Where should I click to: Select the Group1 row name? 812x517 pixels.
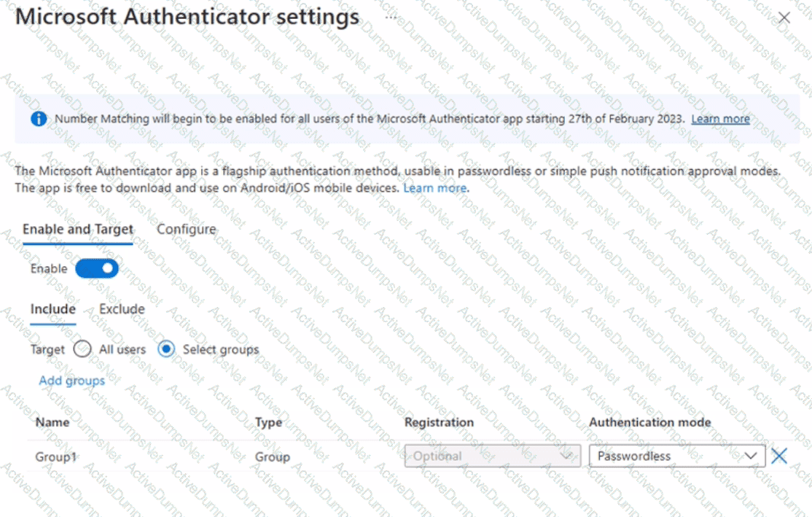[x=56, y=457]
